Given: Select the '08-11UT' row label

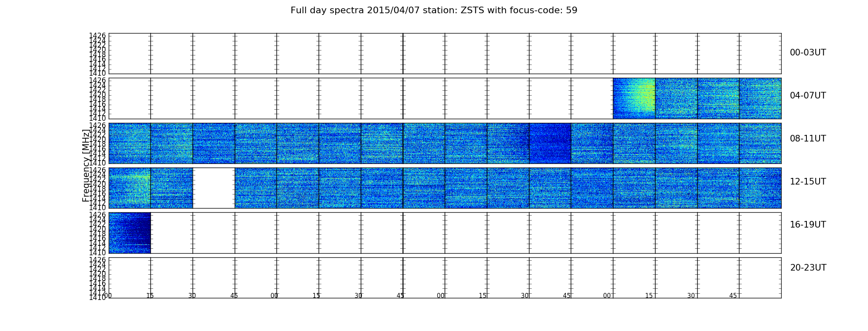Looking at the screenshot, I should 808,139.
